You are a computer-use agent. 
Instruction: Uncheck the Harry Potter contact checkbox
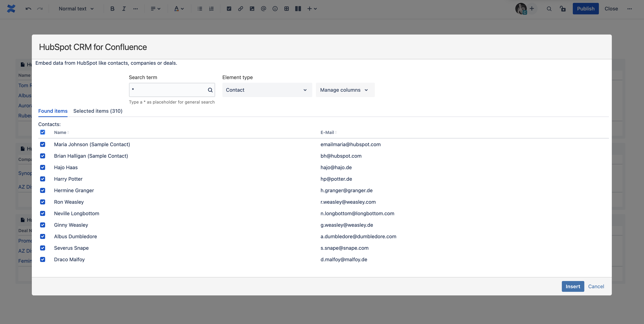(x=43, y=179)
